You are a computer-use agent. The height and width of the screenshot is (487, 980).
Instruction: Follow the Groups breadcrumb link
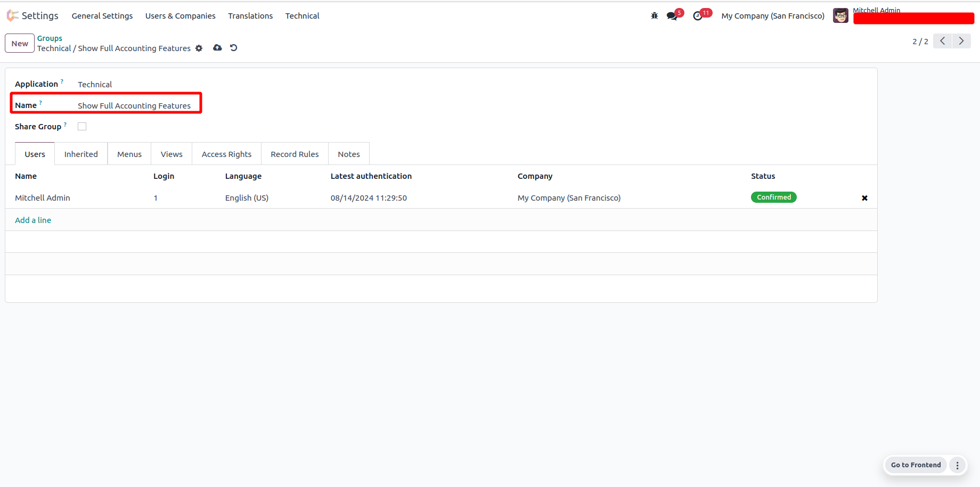pyautogui.click(x=50, y=38)
